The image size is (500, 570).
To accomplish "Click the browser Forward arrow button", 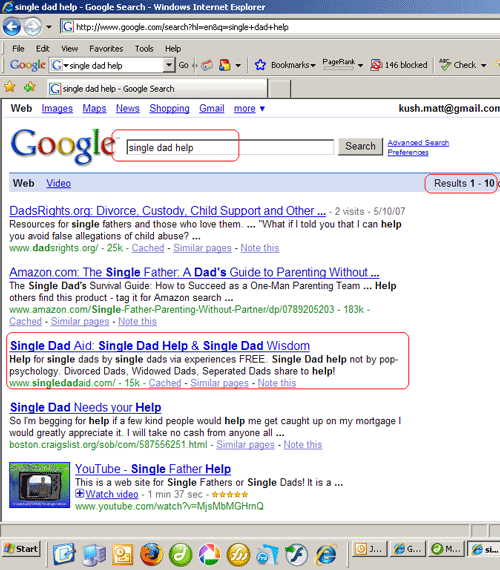I will coord(33,27).
